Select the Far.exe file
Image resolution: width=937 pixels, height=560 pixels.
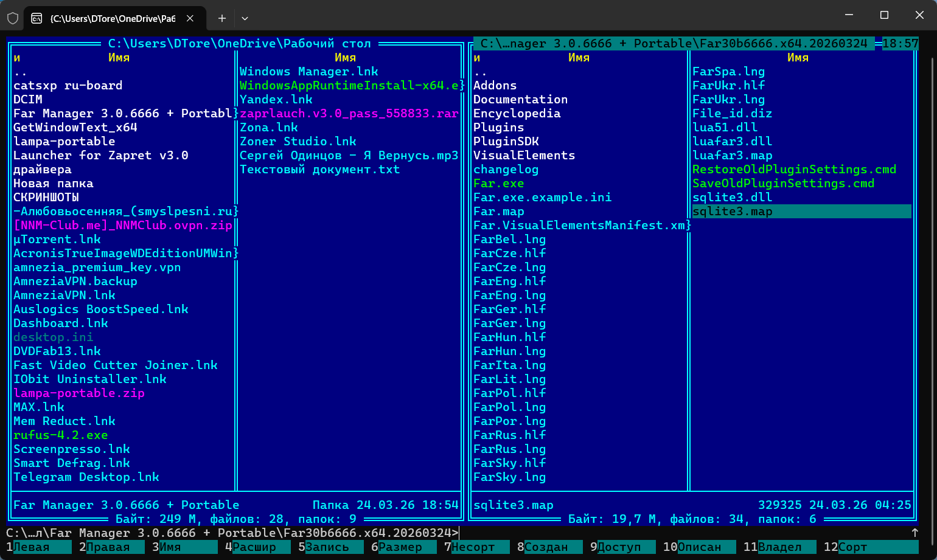(498, 184)
